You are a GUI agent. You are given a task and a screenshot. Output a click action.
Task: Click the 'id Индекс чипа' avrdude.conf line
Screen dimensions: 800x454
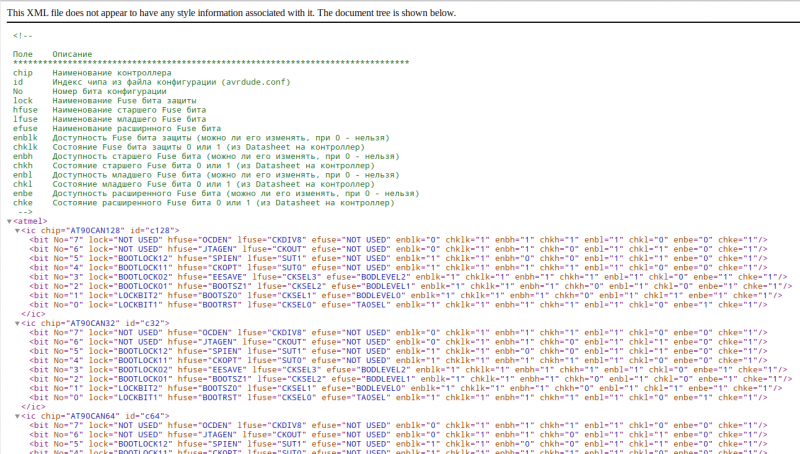tap(152, 82)
